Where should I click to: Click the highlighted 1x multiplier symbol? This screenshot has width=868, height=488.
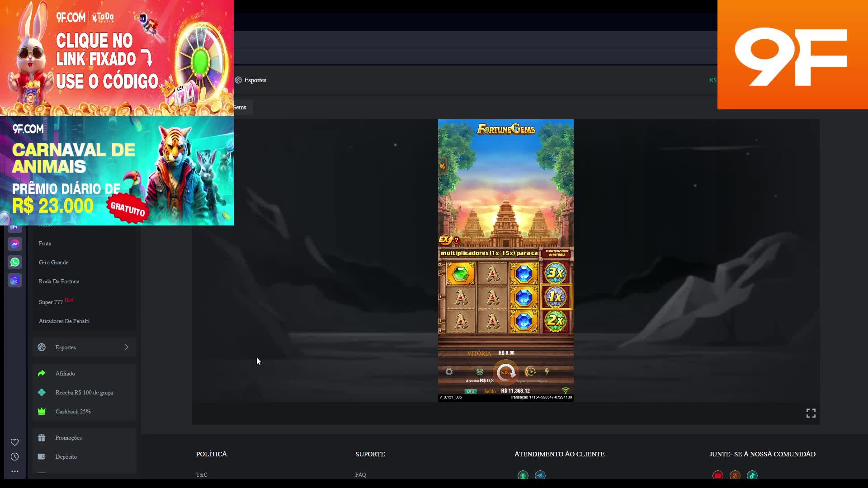point(556,297)
